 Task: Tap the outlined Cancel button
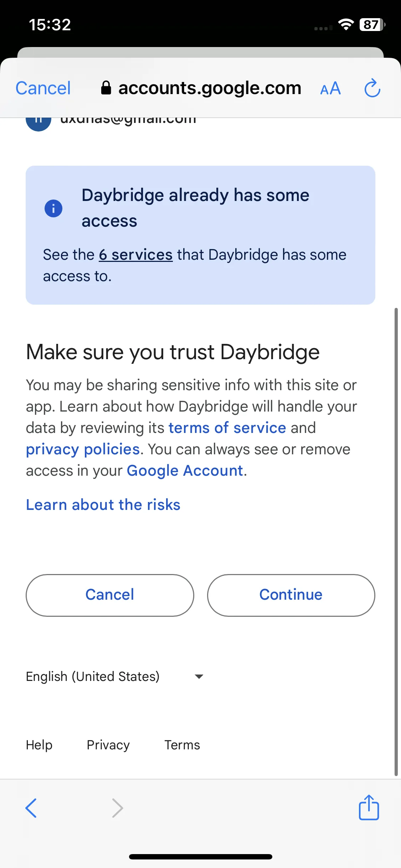click(x=110, y=595)
